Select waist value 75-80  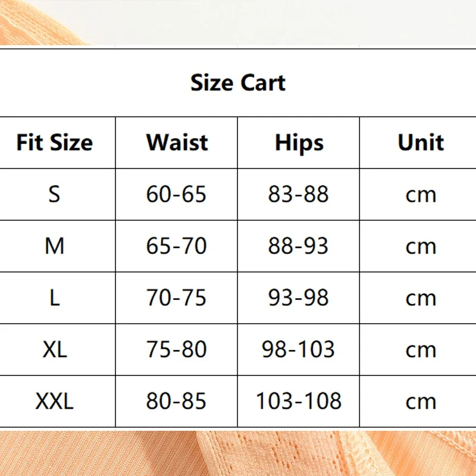click(x=177, y=349)
